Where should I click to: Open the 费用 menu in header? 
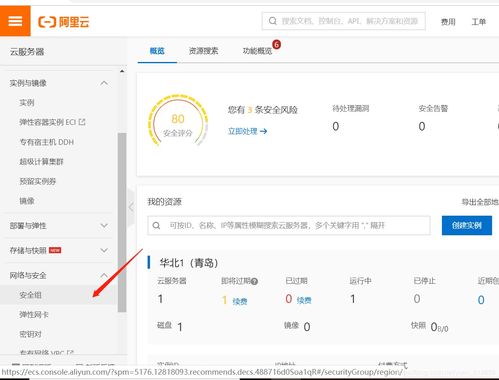[x=448, y=22]
